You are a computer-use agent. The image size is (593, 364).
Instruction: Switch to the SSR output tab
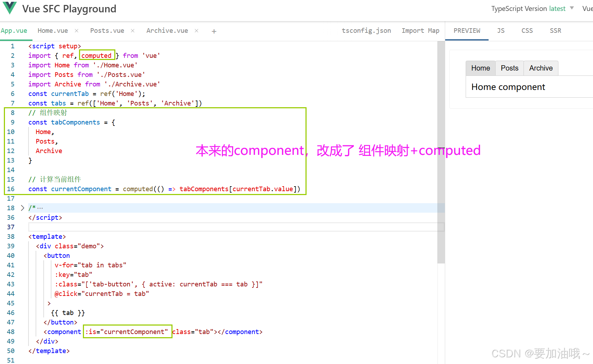[x=555, y=31]
